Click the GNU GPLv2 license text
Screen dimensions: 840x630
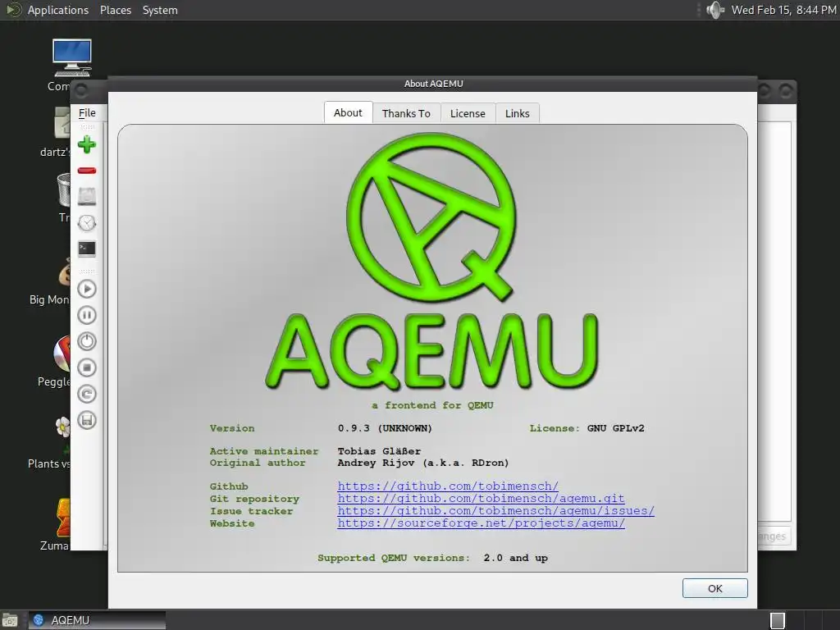point(615,428)
